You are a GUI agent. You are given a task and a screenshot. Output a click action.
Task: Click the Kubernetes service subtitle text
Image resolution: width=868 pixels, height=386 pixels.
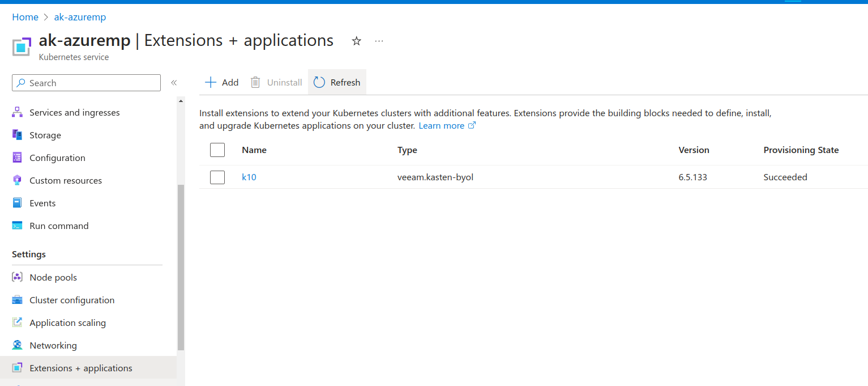point(74,57)
